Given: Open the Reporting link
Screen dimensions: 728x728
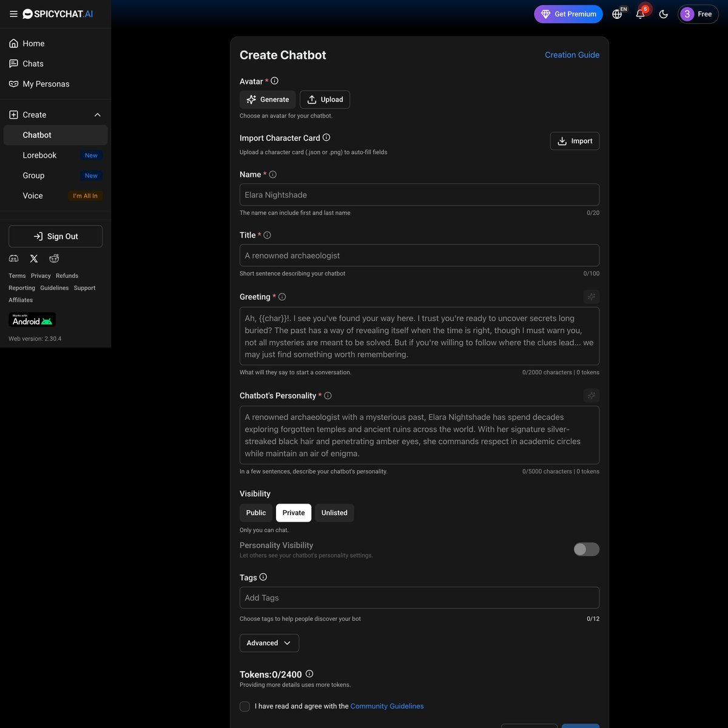Looking at the screenshot, I should click(x=22, y=288).
